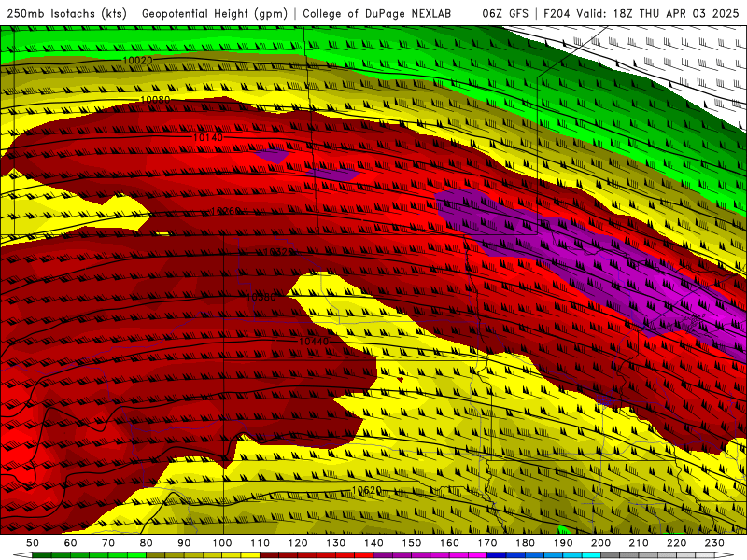The image size is (747, 560).
Task: Click the 80 value on the color scale
Action: click(x=147, y=543)
